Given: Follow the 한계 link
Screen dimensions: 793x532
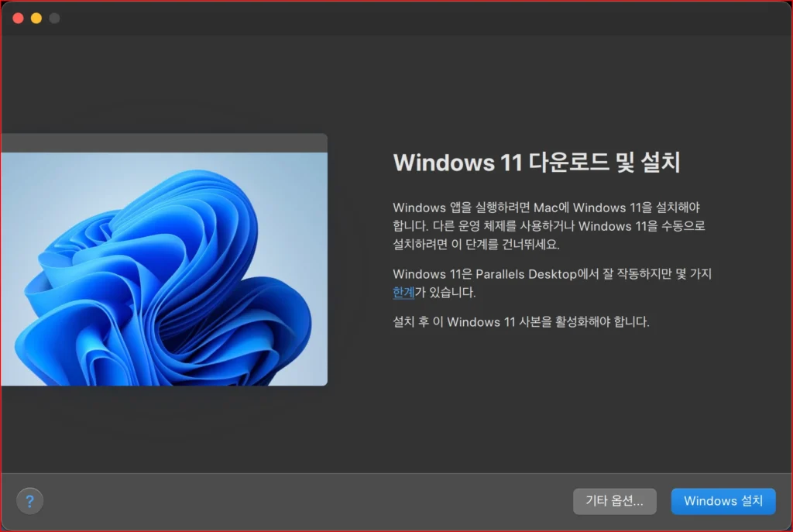Looking at the screenshot, I should coord(403,292).
